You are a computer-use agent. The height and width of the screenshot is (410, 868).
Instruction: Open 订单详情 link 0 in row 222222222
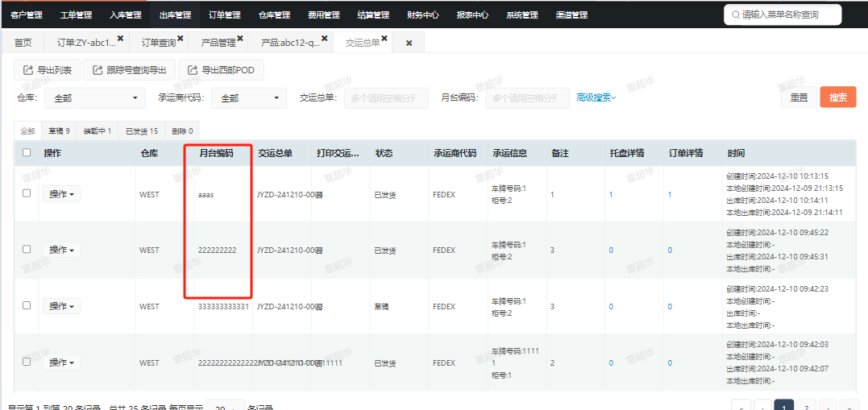[670, 250]
